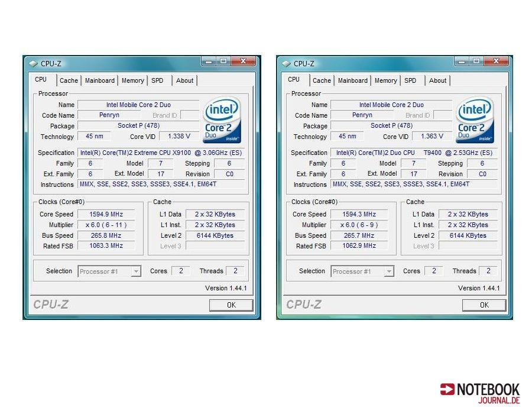Click Ext. Model 17 value in left window

(161, 174)
